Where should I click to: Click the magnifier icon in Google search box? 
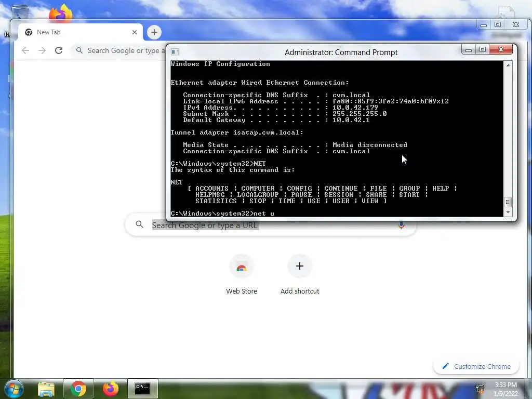139,224
